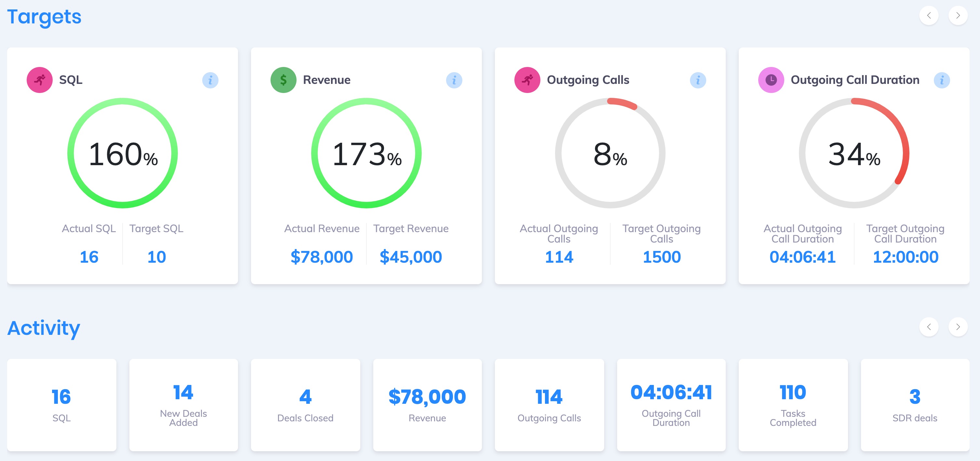Click the purple clock duration icon
Screen dimensions: 980x461
pyautogui.click(x=771, y=80)
